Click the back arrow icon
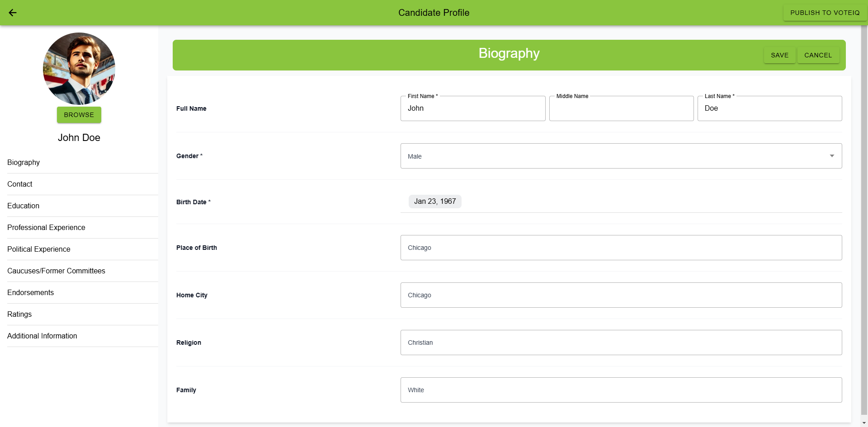868x427 pixels. coord(13,13)
